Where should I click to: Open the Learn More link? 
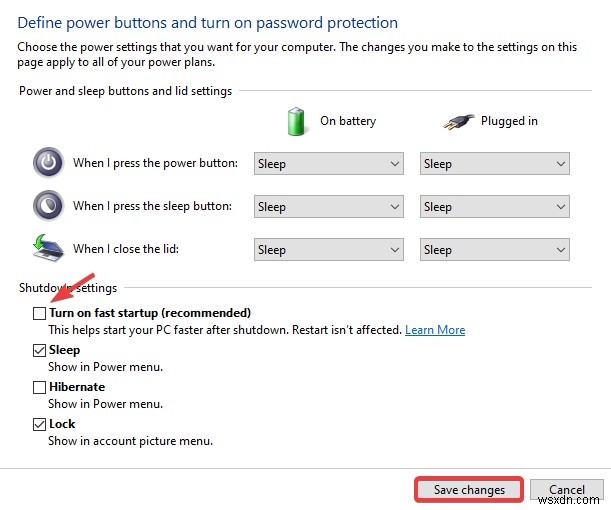(435, 330)
